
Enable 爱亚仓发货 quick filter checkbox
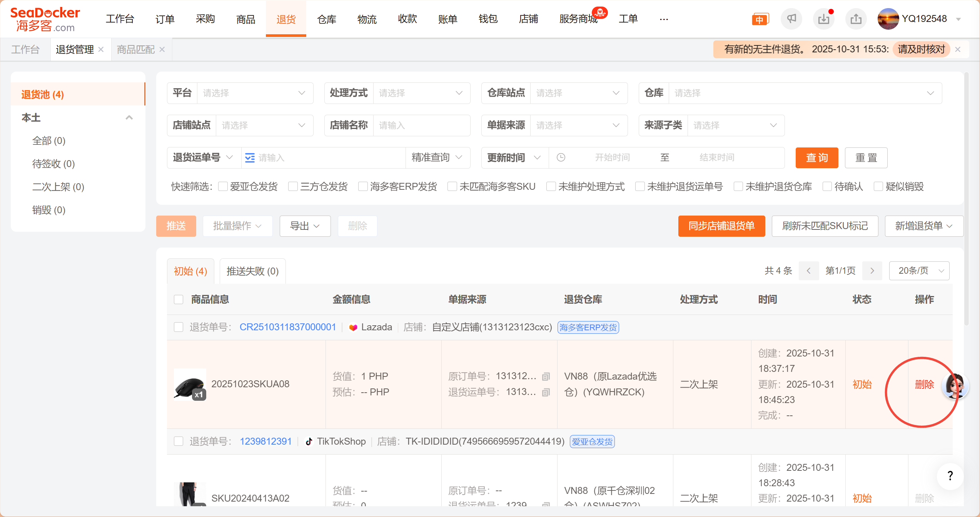point(223,187)
